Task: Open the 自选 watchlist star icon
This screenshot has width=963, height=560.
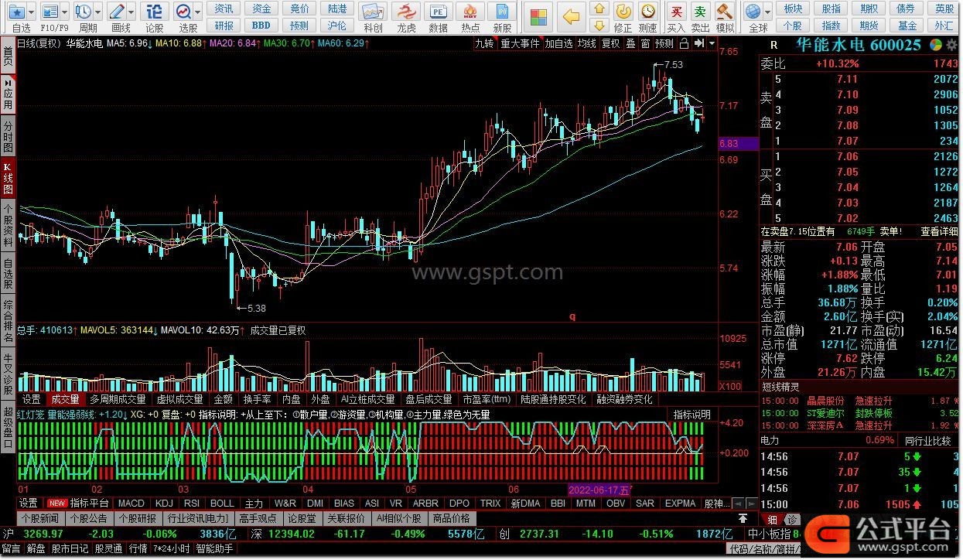Action: pos(15,12)
